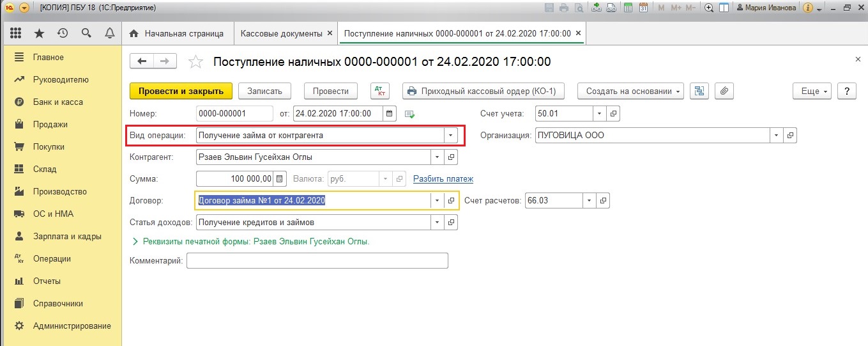868x346 pixels.
Task: Open Отчеты section in sidebar
Action: [x=47, y=281]
